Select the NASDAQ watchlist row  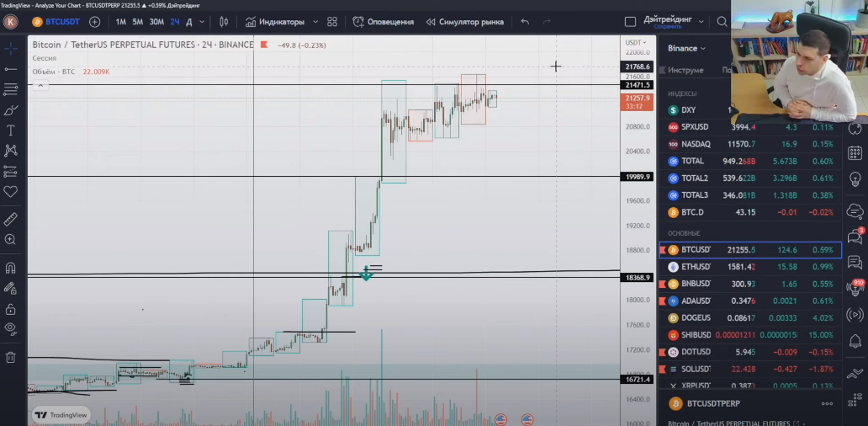pyautogui.click(x=750, y=144)
